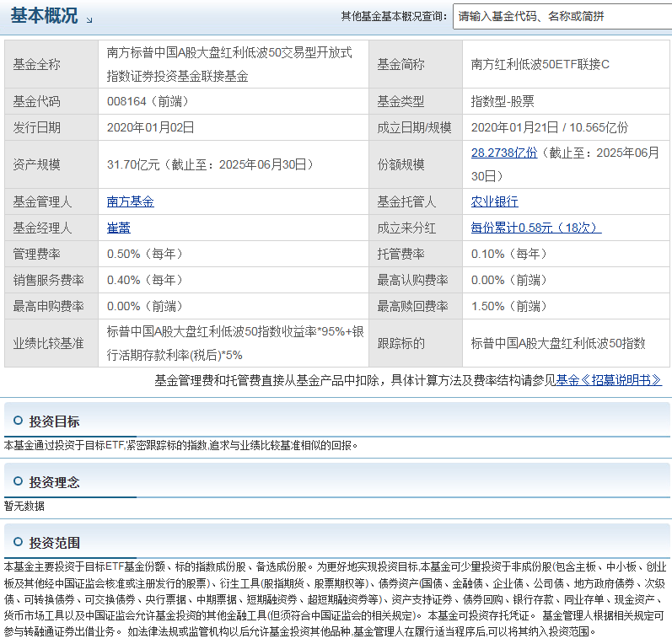Select asset scale value 31.70亿元
Image resolution: width=672 pixels, height=644 pixels.
pyautogui.click(x=133, y=164)
